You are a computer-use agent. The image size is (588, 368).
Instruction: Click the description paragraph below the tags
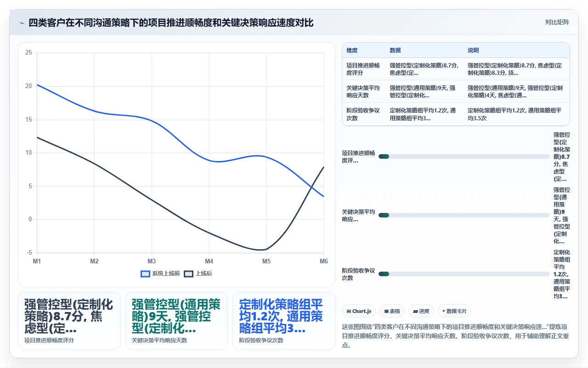tap(456, 336)
